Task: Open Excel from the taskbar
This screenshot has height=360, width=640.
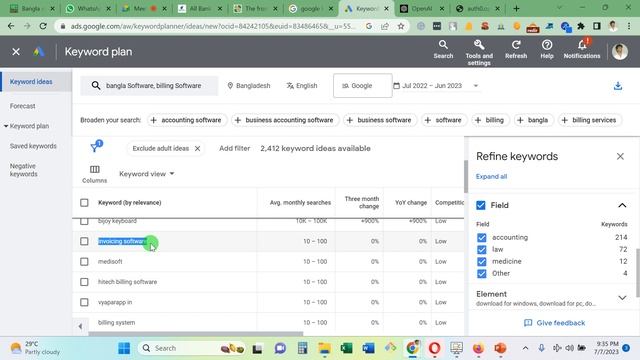Action: [347, 348]
